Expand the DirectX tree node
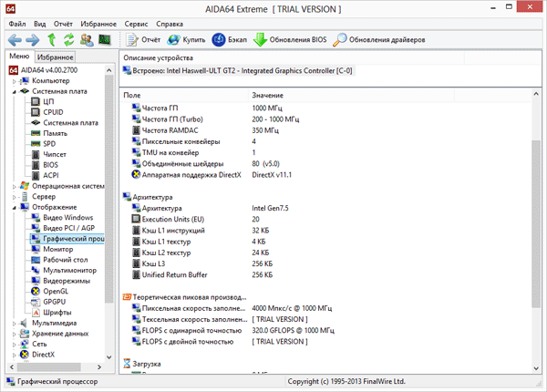This screenshot has width=547, height=392. click(15, 355)
